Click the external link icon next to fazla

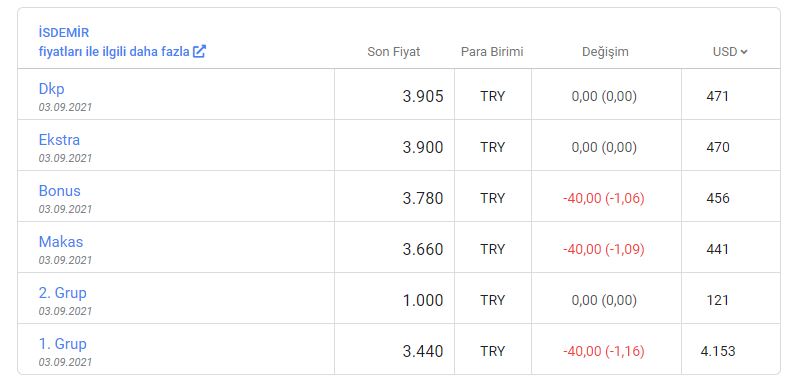[x=200, y=52]
